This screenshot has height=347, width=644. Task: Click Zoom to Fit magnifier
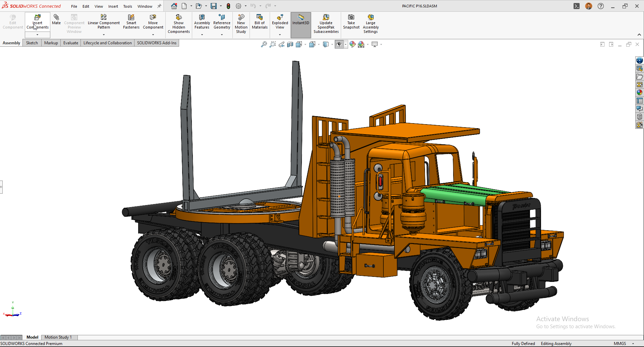(x=264, y=44)
